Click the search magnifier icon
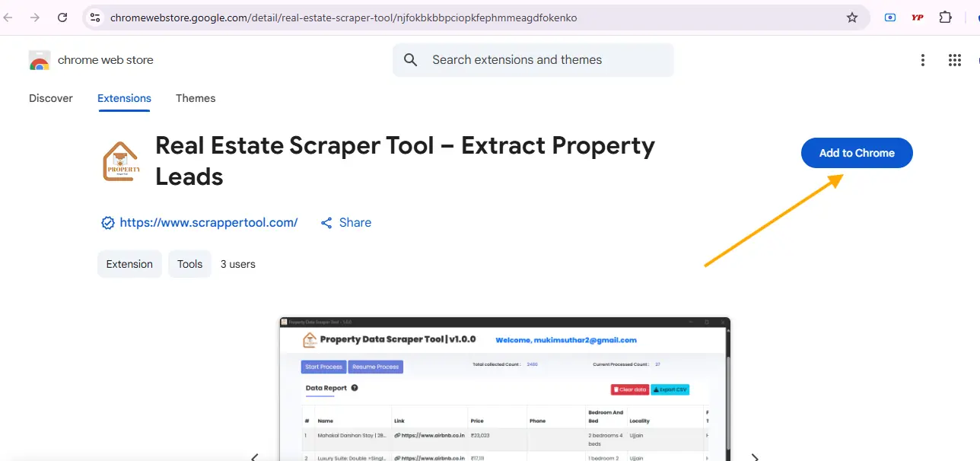 410,59
